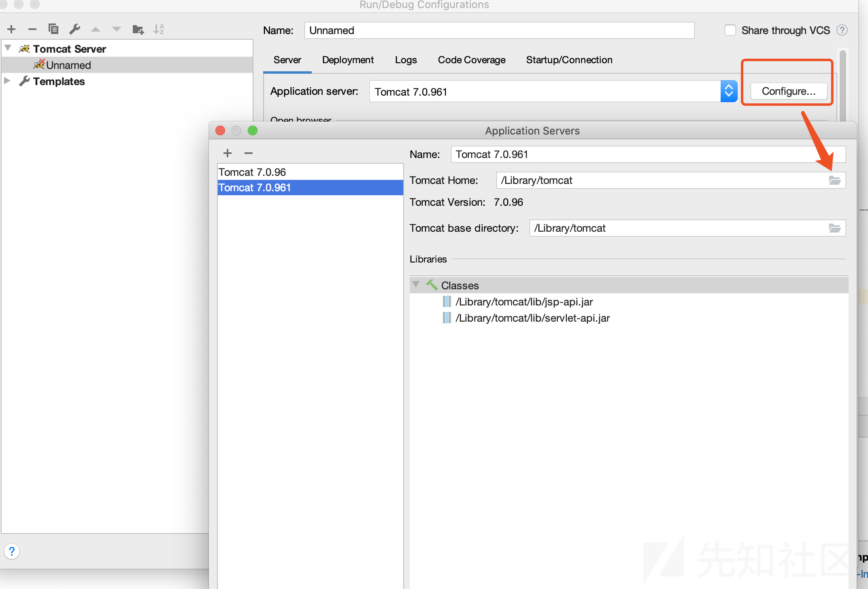The image size is (868, 589).
Task: Copy the selected run configuration
Action: [53, 29]
